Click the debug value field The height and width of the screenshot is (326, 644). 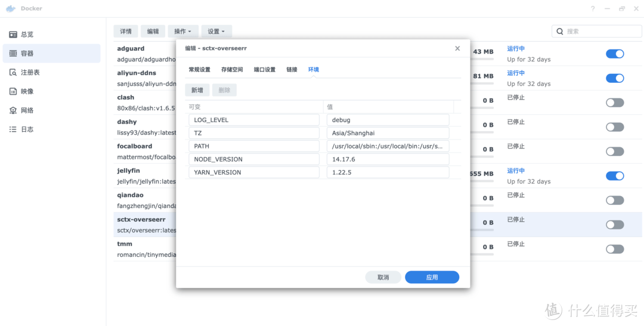[x=388, y=120]
